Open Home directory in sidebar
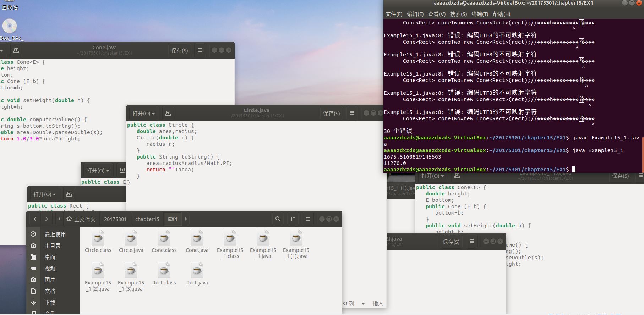 coord(53,245)
